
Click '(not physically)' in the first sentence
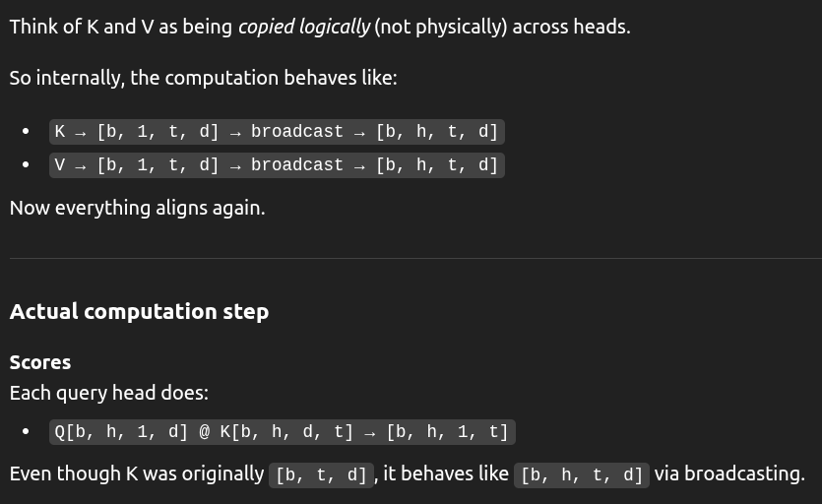440,27
